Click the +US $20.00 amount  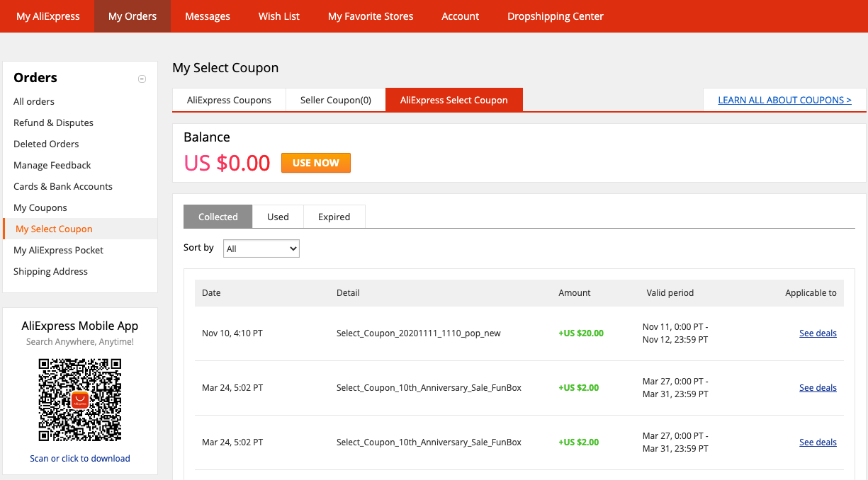coord(581,333)
